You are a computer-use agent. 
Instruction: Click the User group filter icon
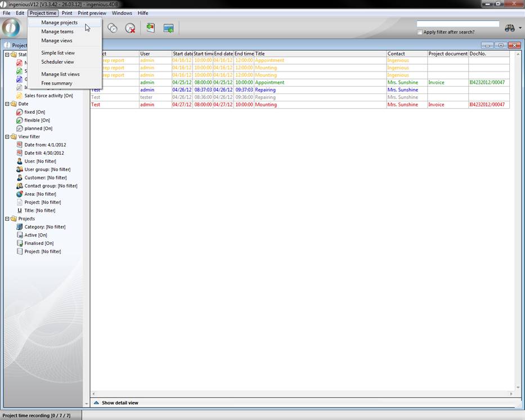tap(20, 169)
